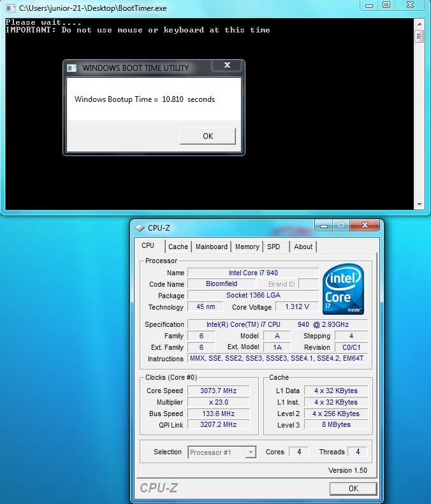Screen dimensions: 431x504
Task: Click the Technology value '45 nm'
Action: pos(205,306)
